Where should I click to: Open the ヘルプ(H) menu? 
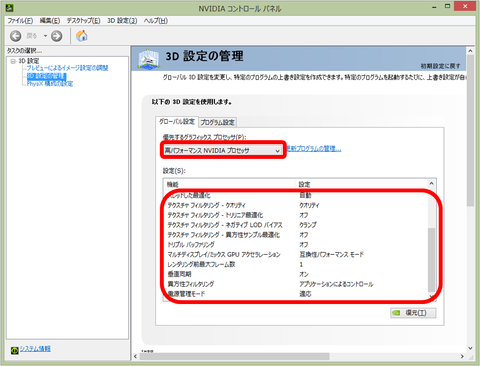pyautogui.click(x=156, y=21)
